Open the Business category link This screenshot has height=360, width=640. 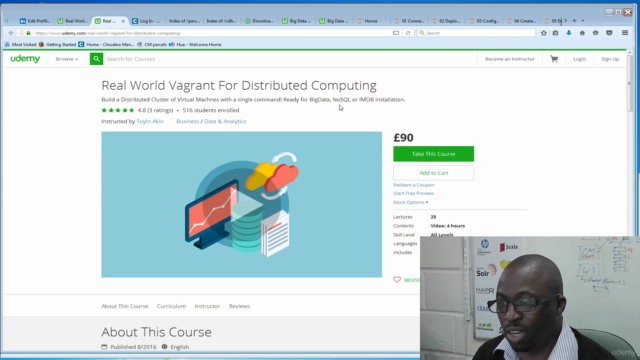click(x=187, y=121)
